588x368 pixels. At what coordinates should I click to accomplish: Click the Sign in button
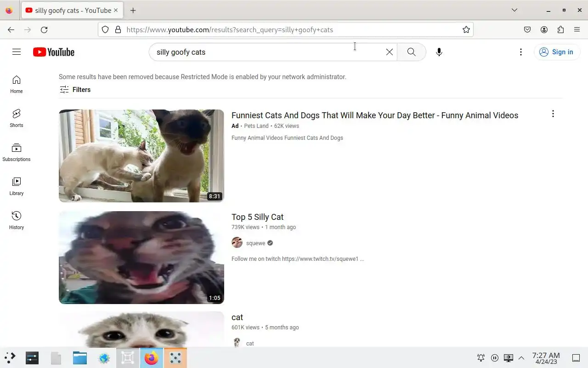pyautogui.click(x=557, y=52)
